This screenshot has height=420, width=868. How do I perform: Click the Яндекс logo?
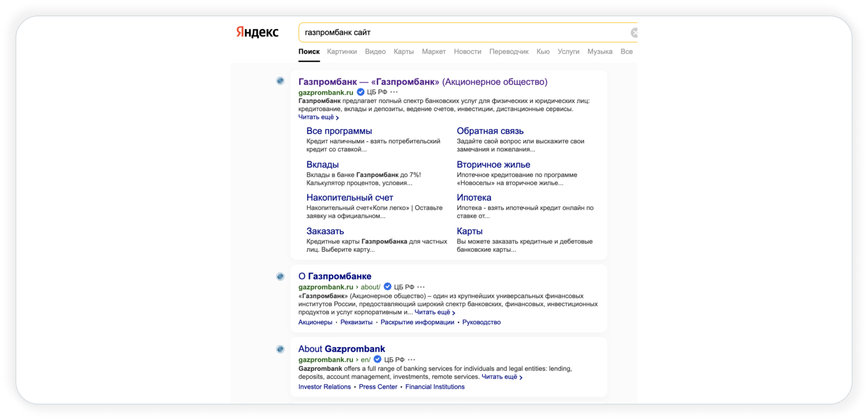257,32
